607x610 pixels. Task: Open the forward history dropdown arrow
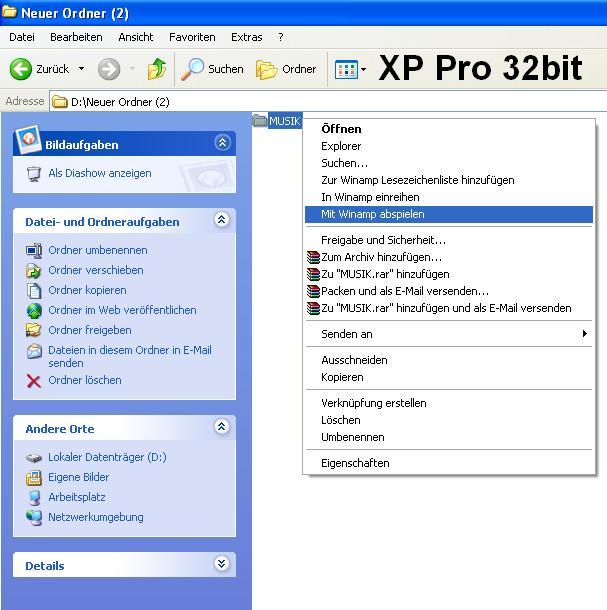132,69
